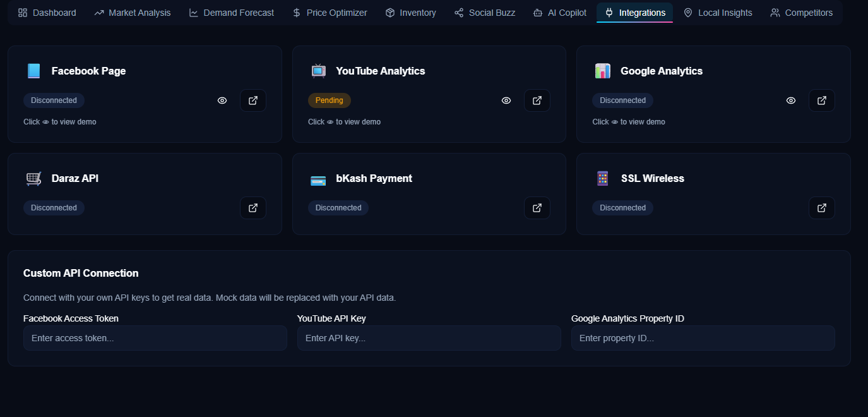This screenshot has width=868, height=417.
Task: View Google Analytics demo via eye icon
Action: click(791, 100)
